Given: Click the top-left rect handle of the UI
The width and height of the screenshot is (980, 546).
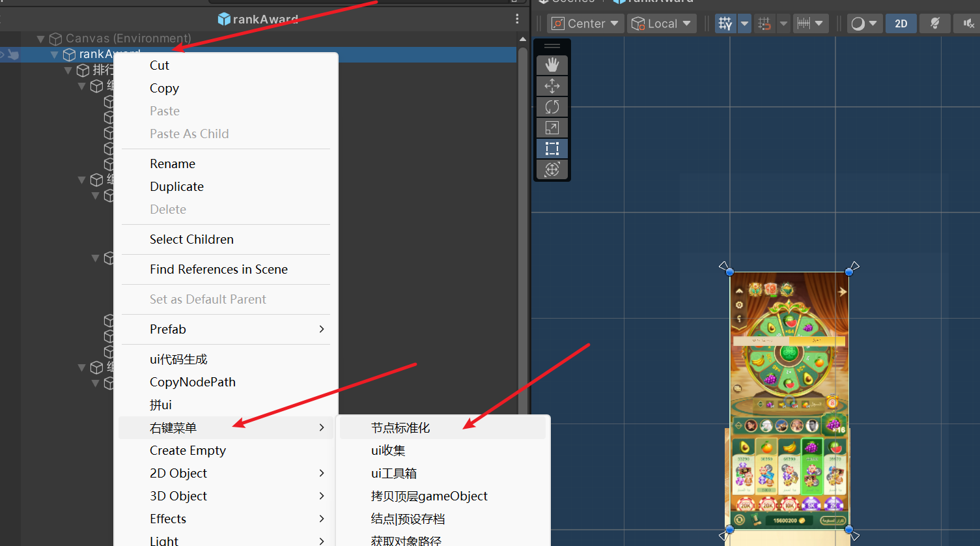Looking at the screenshot, I should (730, 272).
